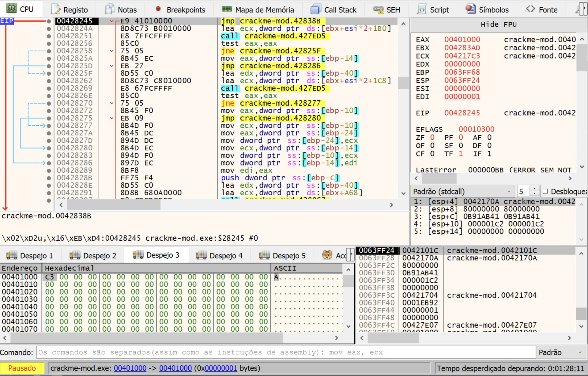Toggle breakpoint dot at address 0042827A

49,133
